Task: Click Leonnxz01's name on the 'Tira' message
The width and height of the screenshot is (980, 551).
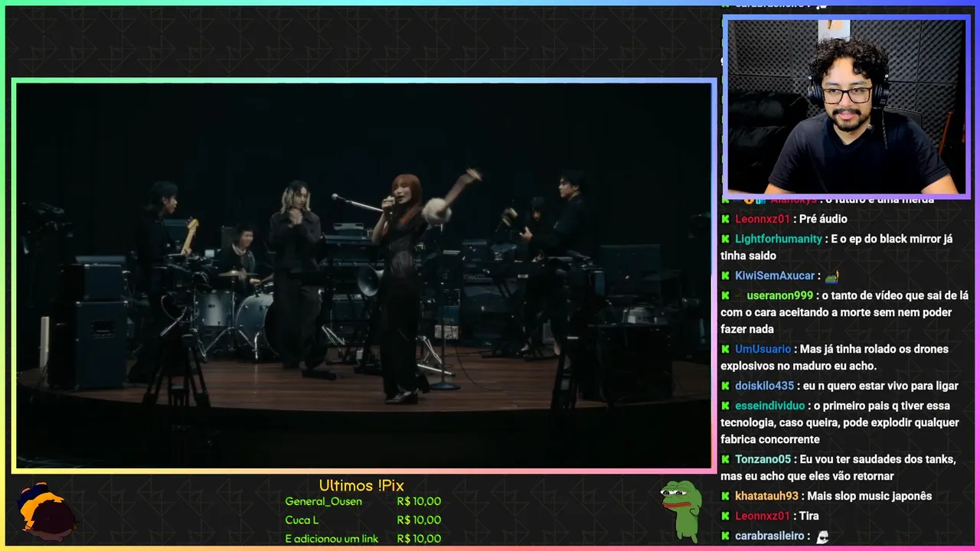Action: coord(763,516)
